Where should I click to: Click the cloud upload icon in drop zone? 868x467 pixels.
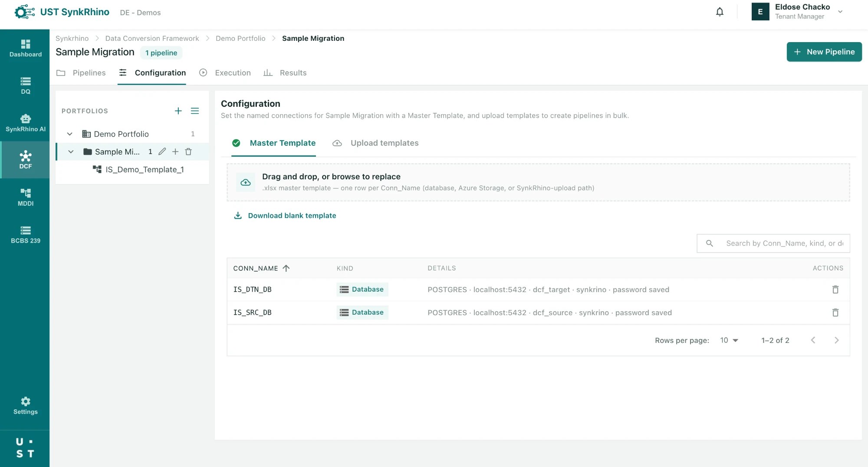pyautogui.click(x=246, y=182)
